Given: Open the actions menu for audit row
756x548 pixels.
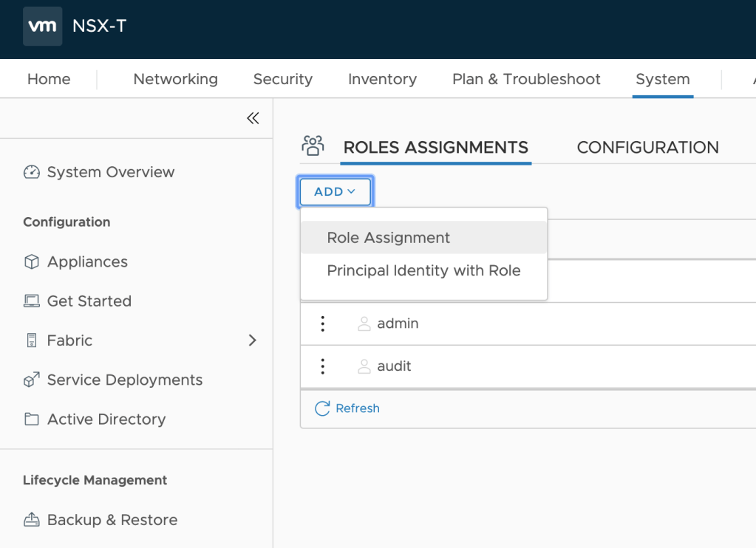Looking at the screenshot, I should click(322, 366).
